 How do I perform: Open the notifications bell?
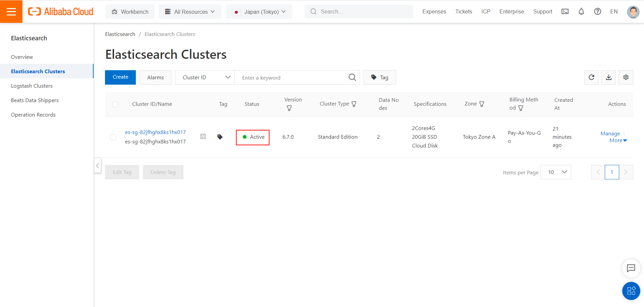[x=581, y=11]
